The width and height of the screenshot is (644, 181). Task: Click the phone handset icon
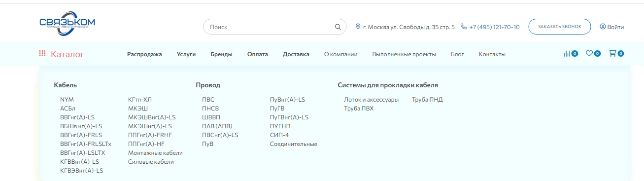(x=464, y=27)
